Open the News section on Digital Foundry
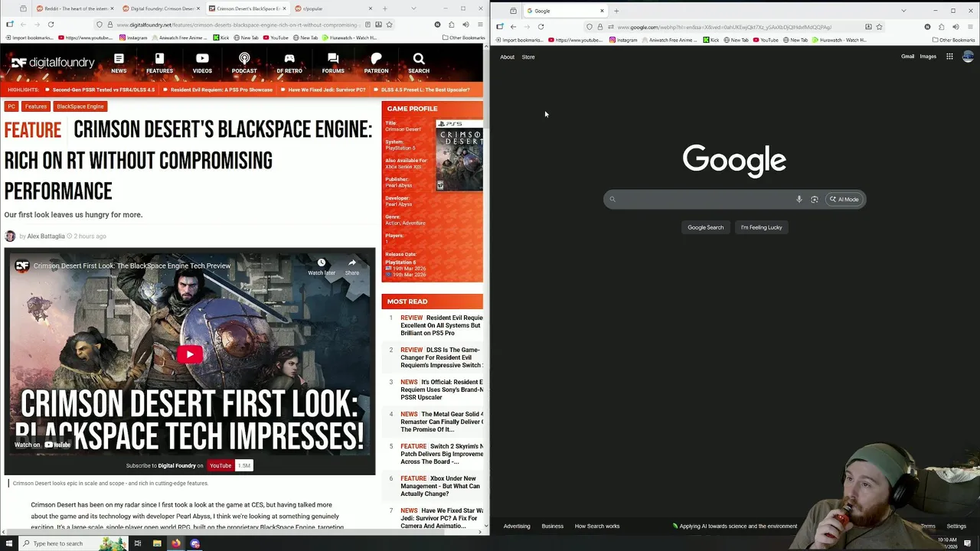The height and width of the screenshot is (551, 980). coord(119,64)
